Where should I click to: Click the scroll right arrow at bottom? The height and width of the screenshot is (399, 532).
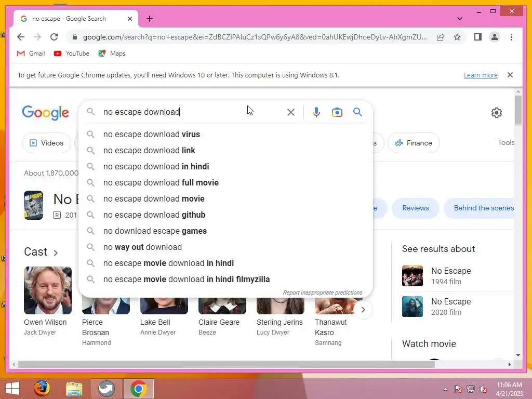509,365
